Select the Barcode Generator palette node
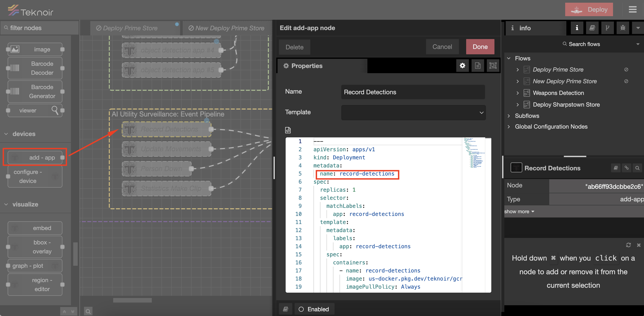 click(35, 91)
